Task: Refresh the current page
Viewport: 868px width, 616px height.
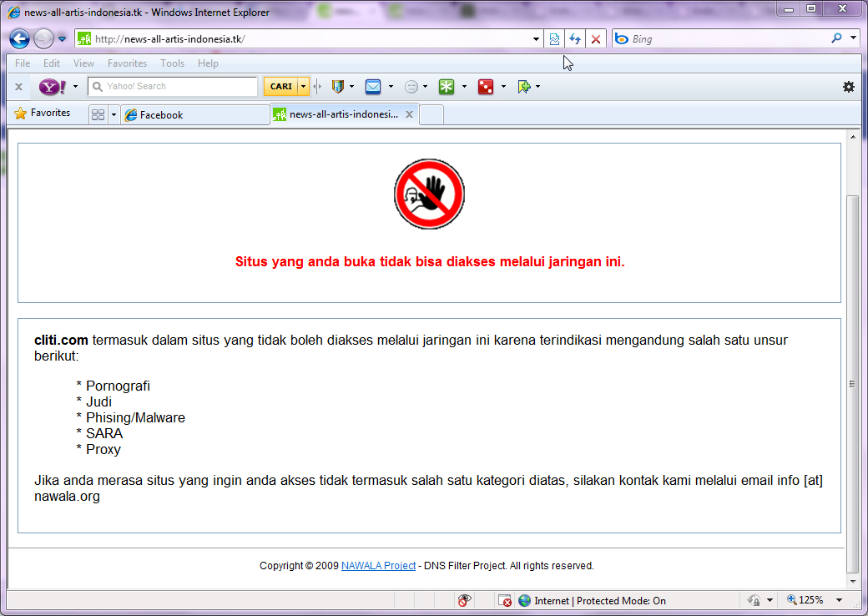Action: [x=575, y=38]
